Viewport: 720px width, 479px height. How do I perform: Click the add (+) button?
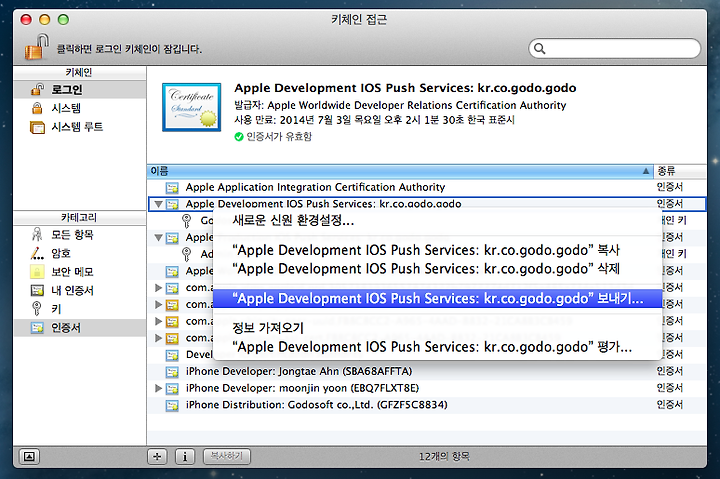click(x=157, y=456)
